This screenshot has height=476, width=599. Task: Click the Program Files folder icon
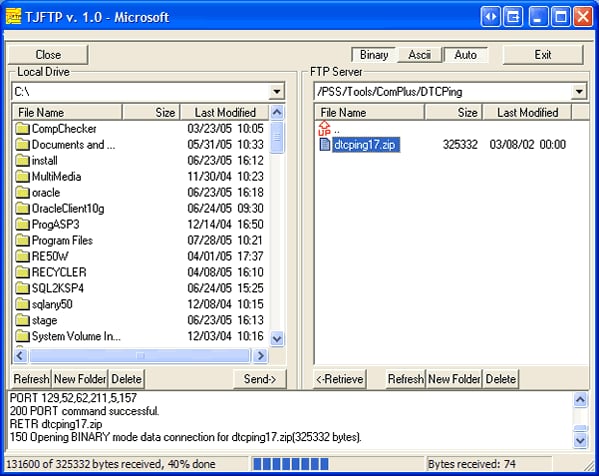(x=22, y=240)
